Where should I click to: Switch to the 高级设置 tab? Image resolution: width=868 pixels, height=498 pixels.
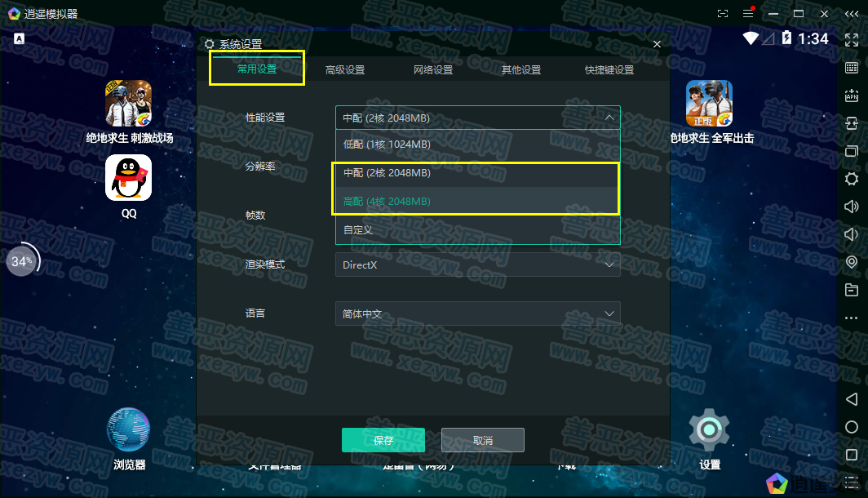(x=345, y=70)
